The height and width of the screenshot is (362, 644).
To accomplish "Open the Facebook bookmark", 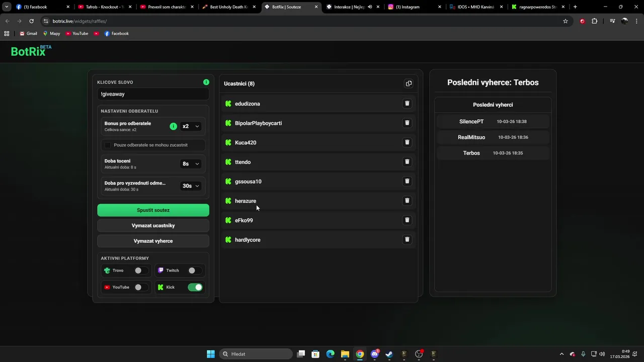I will point(116,34).
